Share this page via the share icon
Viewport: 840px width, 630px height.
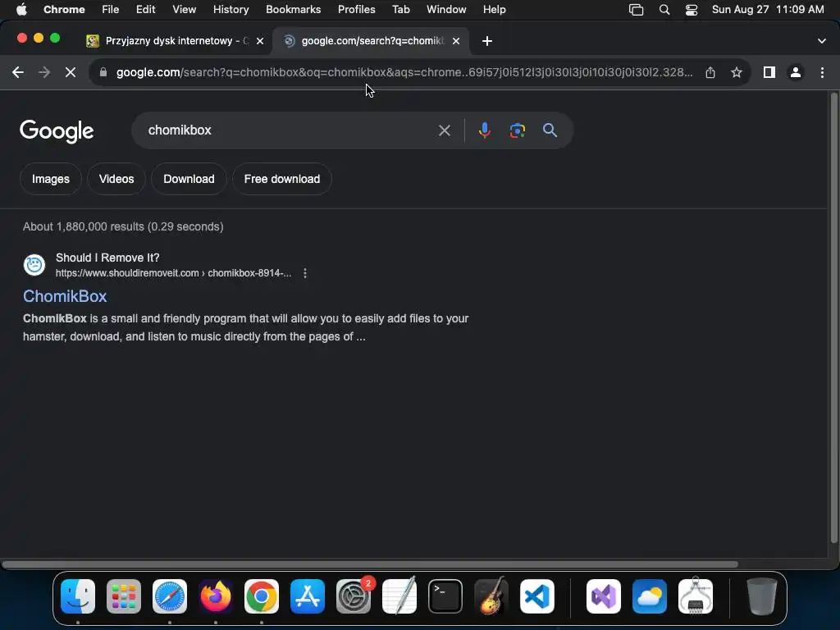point(710,72)
